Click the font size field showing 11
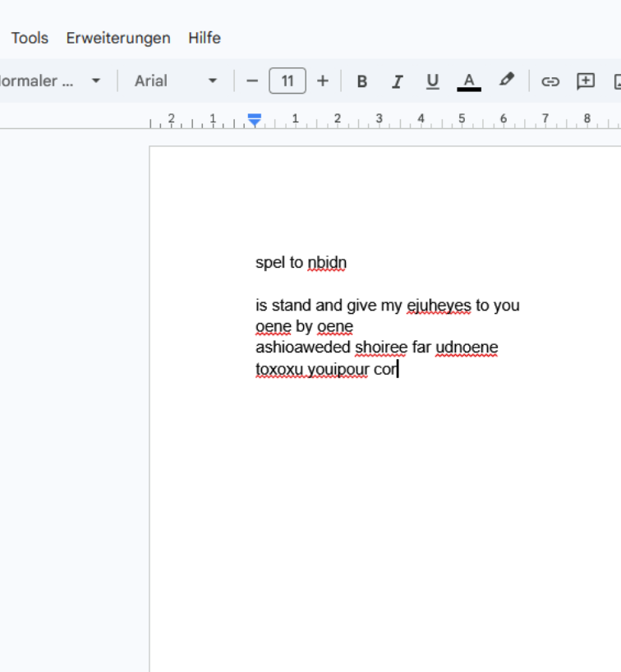Screen dimensions: 621x672 pos(287,81)
